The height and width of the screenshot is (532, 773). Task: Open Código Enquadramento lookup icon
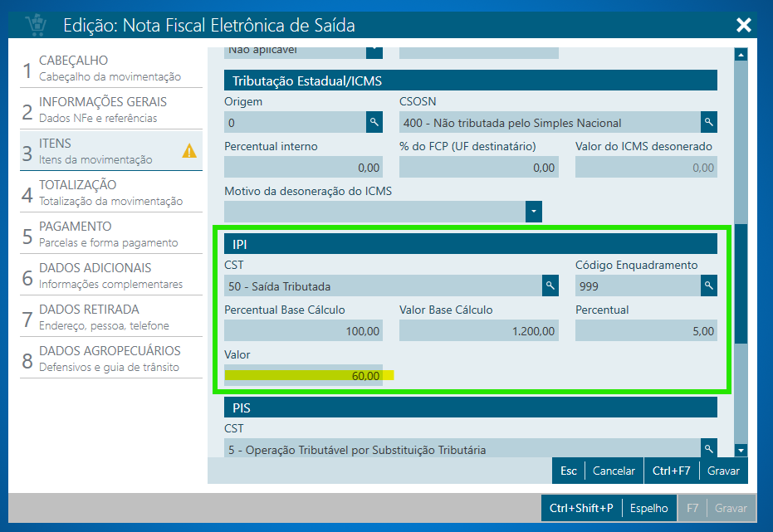708,286
